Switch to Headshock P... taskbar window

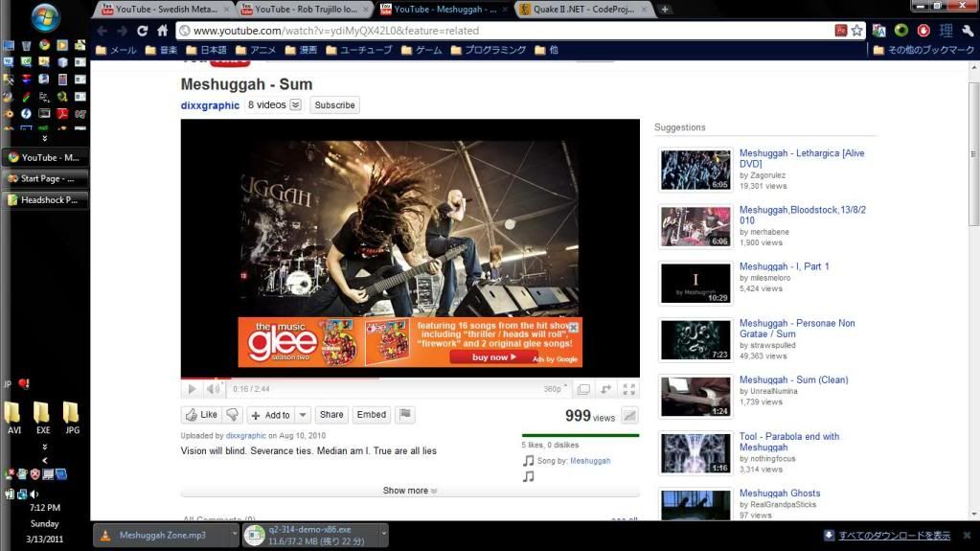(45, 200)
